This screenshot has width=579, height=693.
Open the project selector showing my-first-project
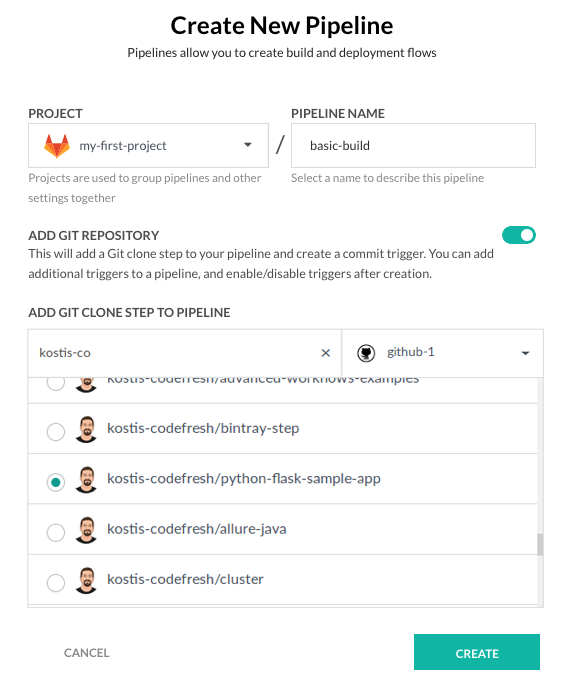click(149, 145)
